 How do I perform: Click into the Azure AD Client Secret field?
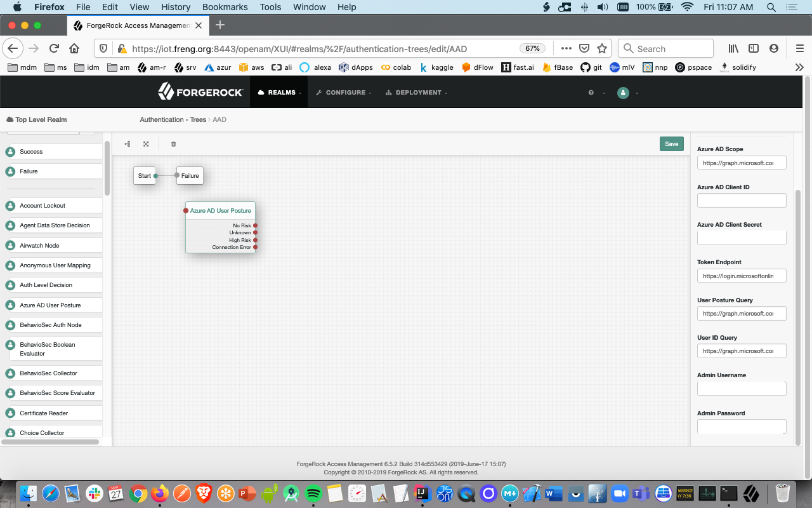(742, 238)
